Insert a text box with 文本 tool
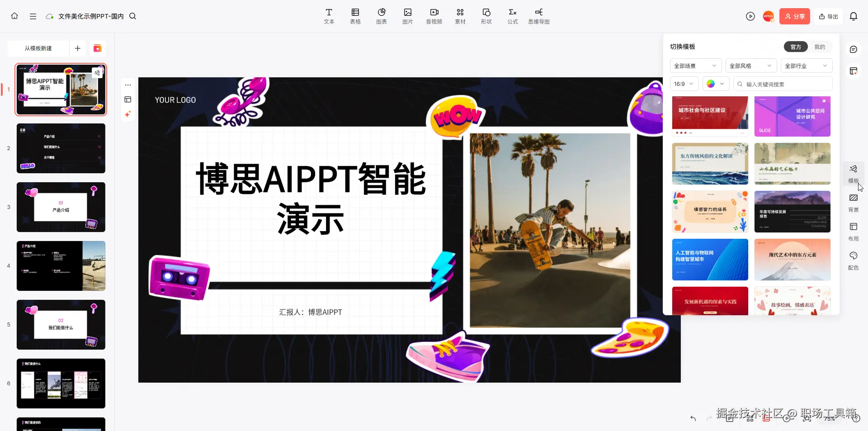 (x=329, y=16)
